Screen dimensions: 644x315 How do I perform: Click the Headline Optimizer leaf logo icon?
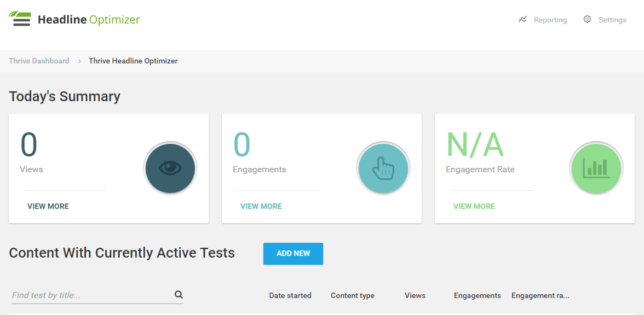pos(20,19)
